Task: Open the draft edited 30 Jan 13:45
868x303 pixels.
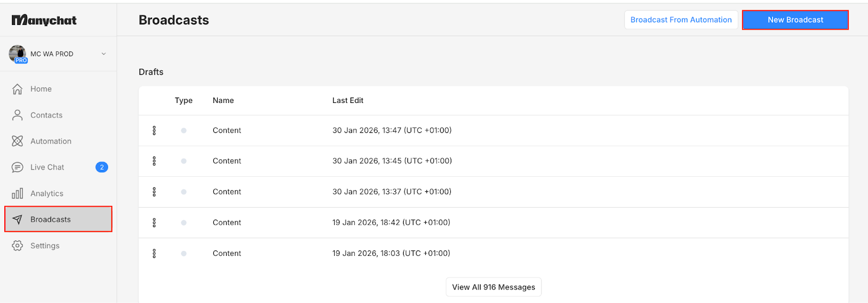Action: tap(227, 161)
